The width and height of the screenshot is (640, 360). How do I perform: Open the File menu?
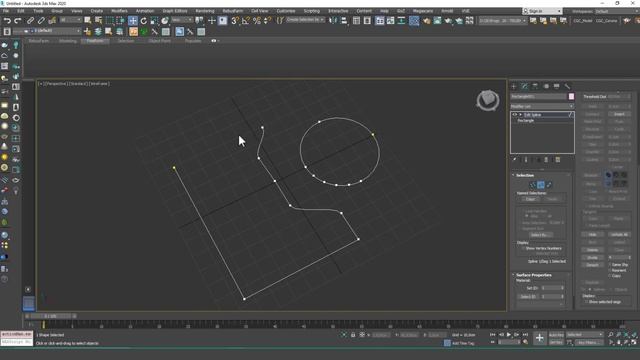(6, 11)
